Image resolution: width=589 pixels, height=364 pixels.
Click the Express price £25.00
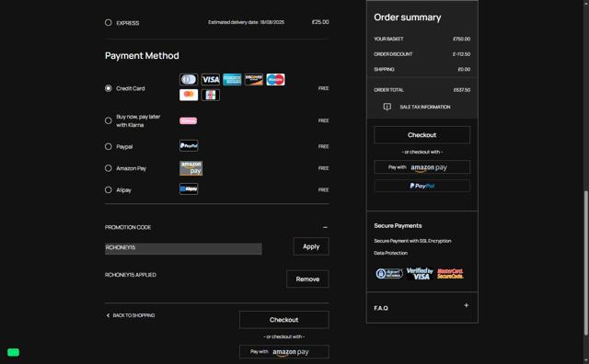pyautogui.click(x=320, y=22)
